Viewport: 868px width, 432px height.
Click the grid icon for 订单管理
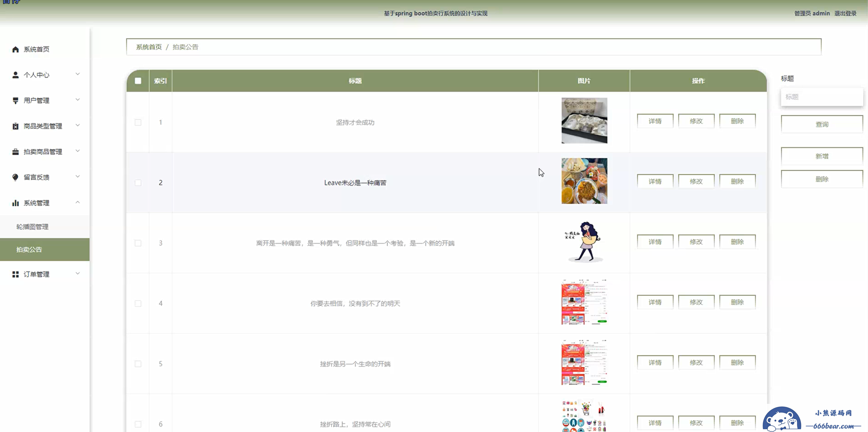(x=15, y=274)
